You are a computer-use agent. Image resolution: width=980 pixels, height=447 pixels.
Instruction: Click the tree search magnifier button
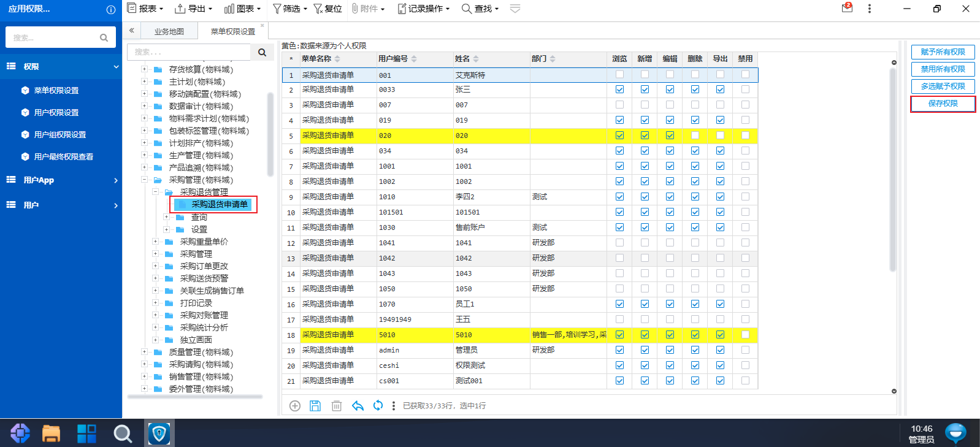click(x=262, y=52)
